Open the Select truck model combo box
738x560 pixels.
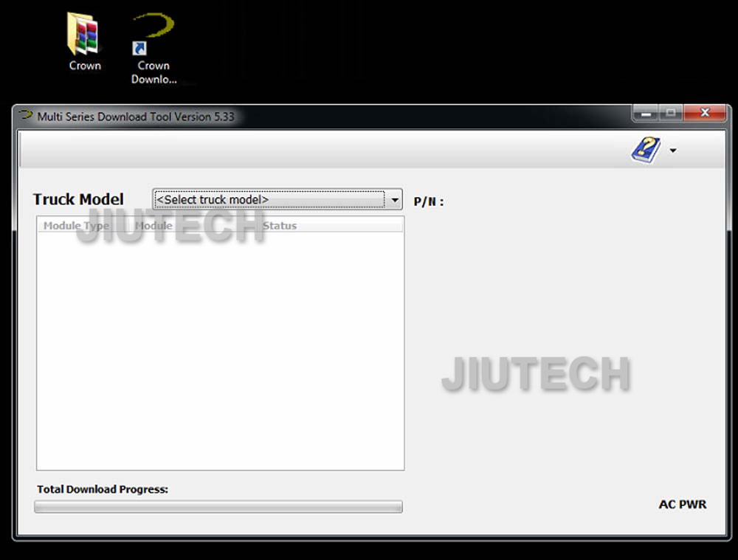(269, 200)
